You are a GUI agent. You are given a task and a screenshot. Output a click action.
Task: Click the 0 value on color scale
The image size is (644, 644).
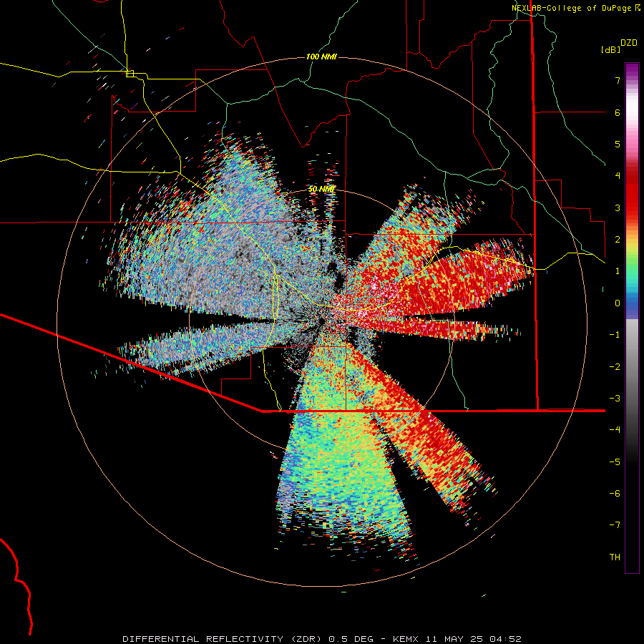pyautogui.click(x=618, y=303)
